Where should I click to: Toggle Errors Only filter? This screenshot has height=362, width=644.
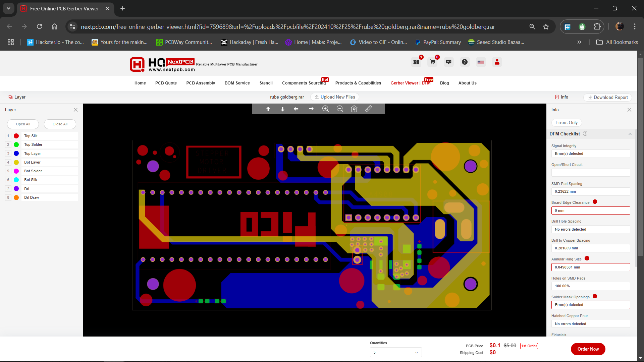(x=566, y=123)
